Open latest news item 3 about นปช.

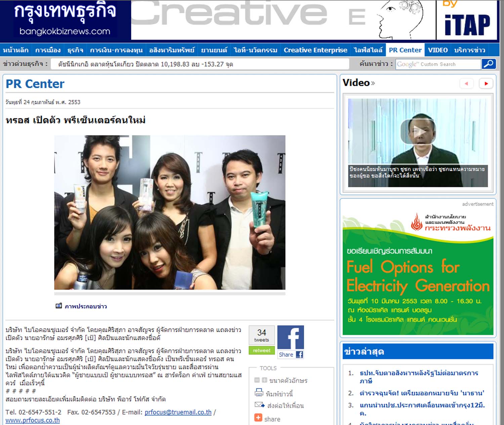click(x=422, y=409)
